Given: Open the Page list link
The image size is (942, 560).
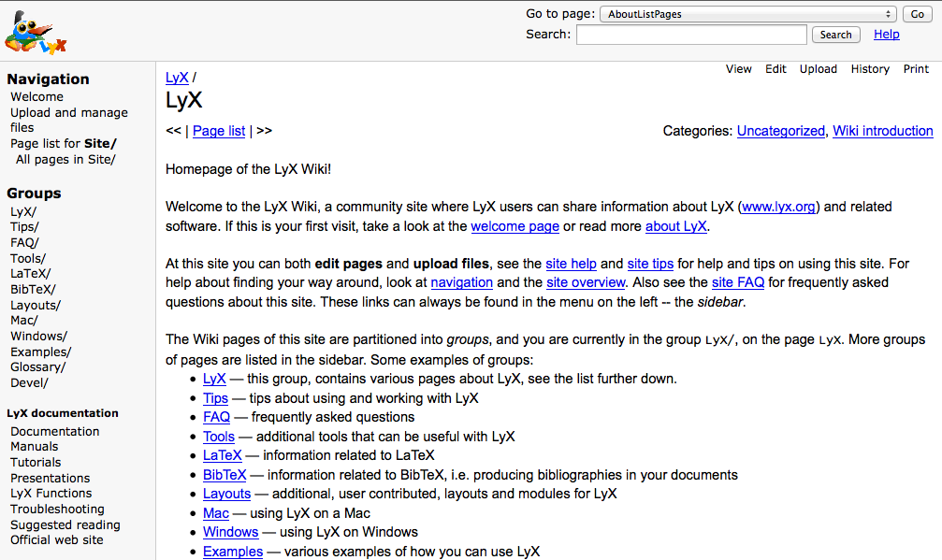Looking at the screenshot, I should [x=219, y=131].
